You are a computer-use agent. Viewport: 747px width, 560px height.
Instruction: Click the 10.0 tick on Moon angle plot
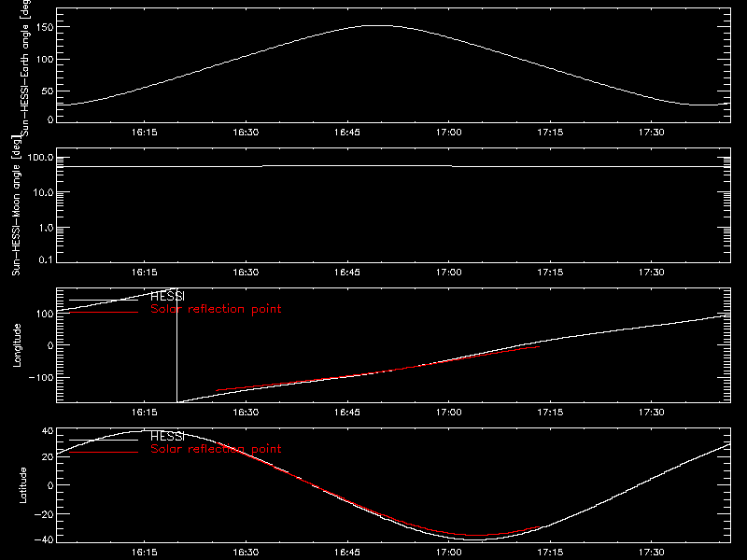[x=43, y=192]
